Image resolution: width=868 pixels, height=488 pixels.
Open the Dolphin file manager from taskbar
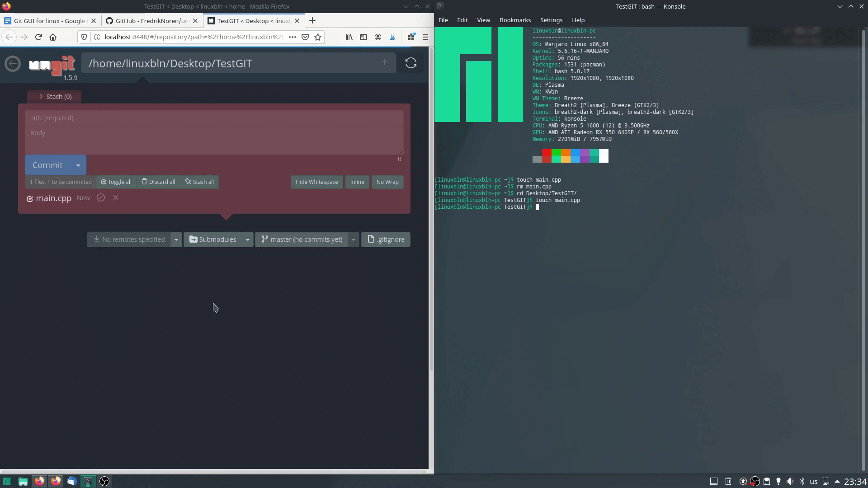(x=23, y=481)
